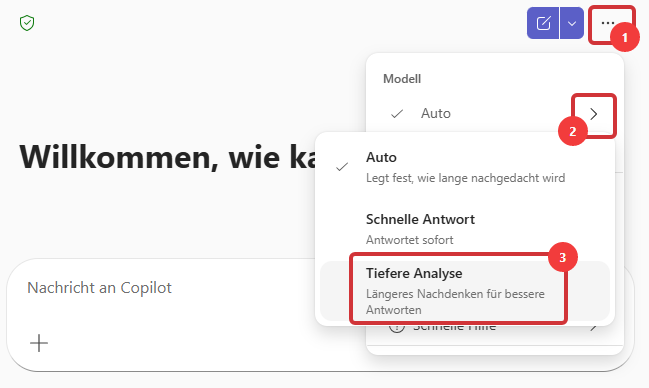Click checkmark beside Auto in Modell section
Image resolution: width=649 pixels, height=388 pixels.
397,113
